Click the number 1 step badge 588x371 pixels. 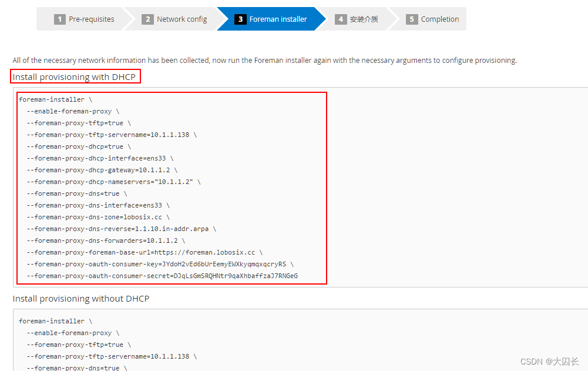60,19
